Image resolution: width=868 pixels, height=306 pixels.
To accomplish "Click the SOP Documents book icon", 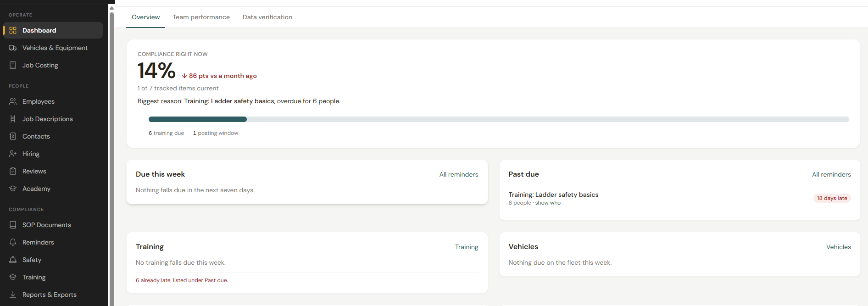I will [x=13, y=225].
